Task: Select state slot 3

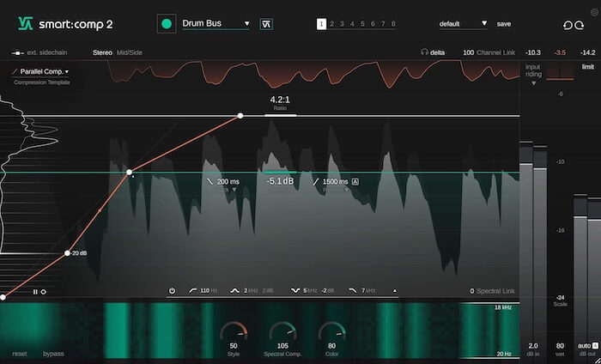Action: [342, 24]
